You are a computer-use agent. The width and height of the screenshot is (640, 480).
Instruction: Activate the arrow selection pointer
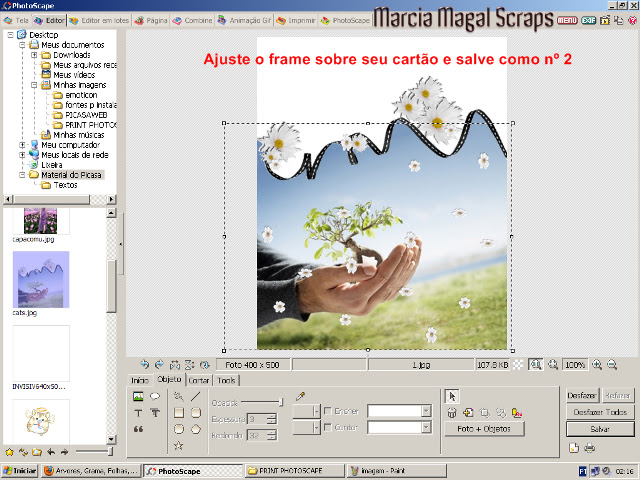(452, 396)
